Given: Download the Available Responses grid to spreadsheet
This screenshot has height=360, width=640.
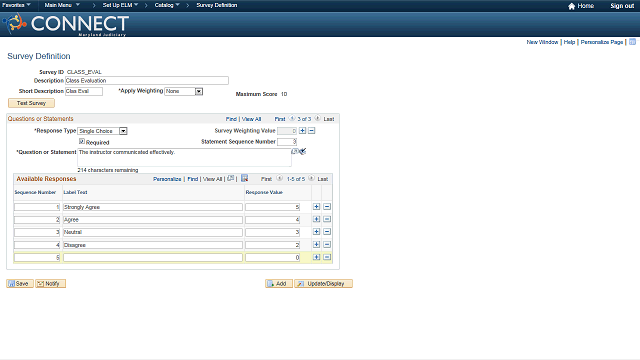Looking at the screenshot, I should coord(244,178).
